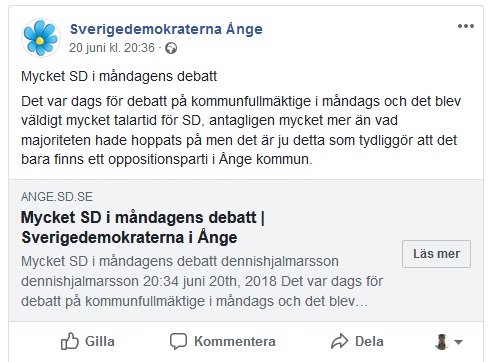
Task: Click the small user avatar beside Dela
Action: click(442, 341)
